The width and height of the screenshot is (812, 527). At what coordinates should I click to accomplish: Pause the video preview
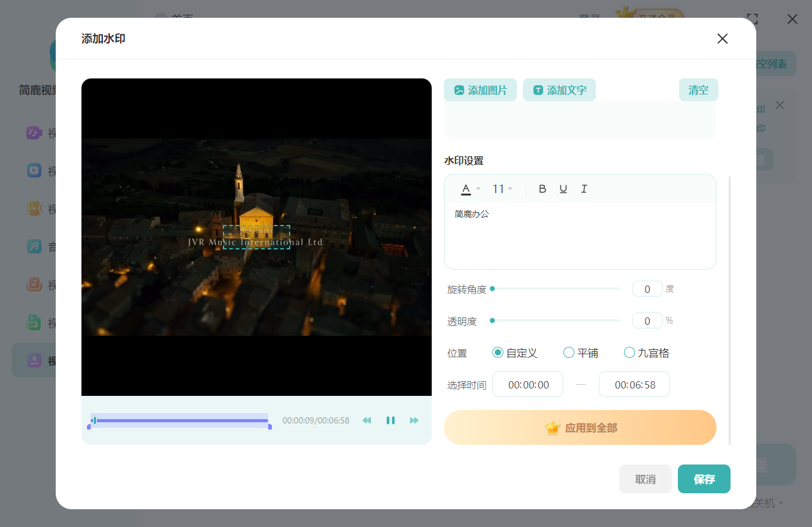tap(390, 420)
